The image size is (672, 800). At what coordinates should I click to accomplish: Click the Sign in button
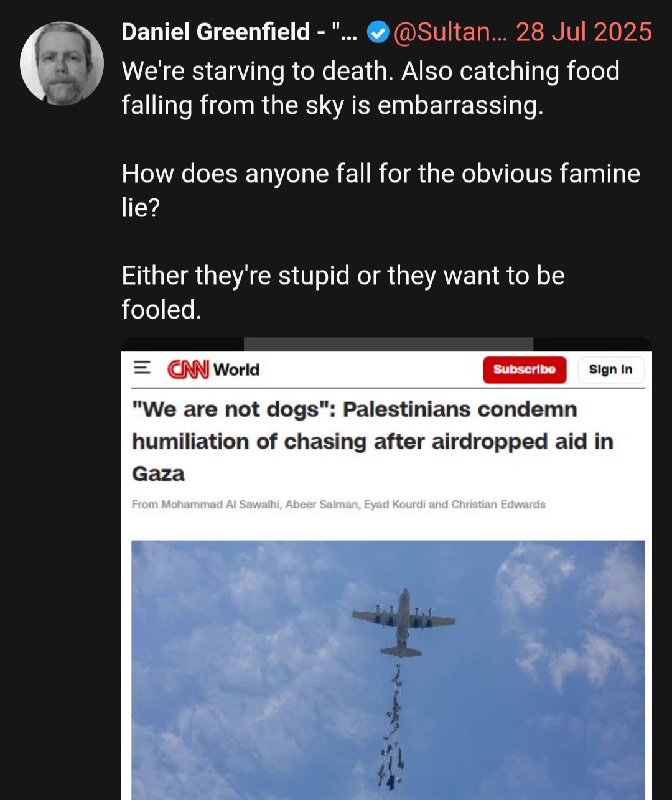[610, 370]
